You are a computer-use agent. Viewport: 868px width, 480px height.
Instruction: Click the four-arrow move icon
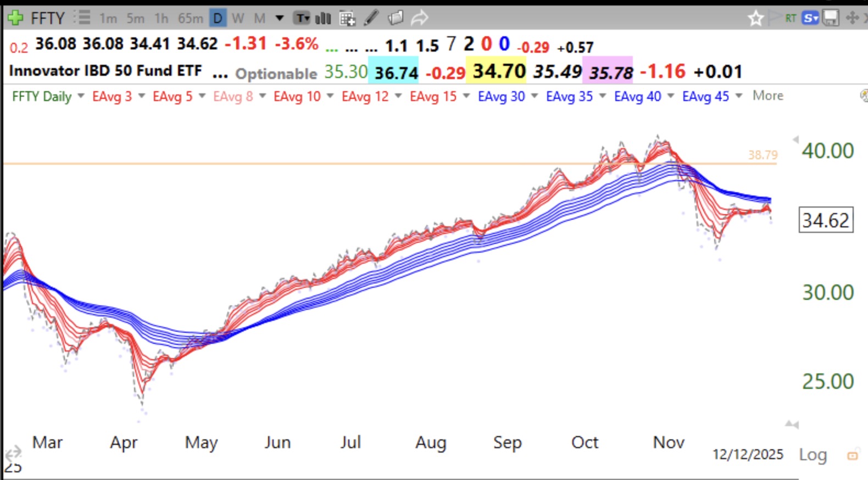pos(852,18)
